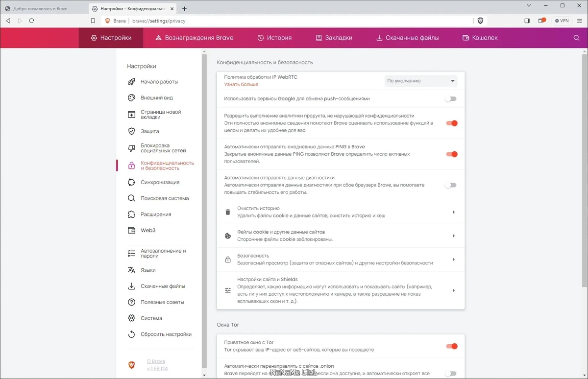The image size is (588, 379).
Task: Click the version text v 1.58.124
Action: 157,368
